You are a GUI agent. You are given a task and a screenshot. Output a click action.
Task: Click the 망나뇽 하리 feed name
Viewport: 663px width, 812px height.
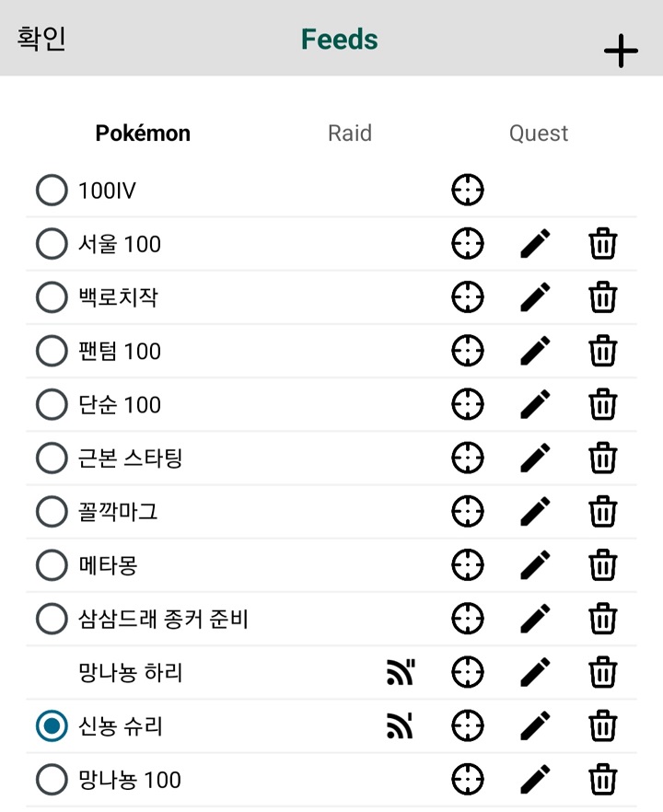coord(131,673)
